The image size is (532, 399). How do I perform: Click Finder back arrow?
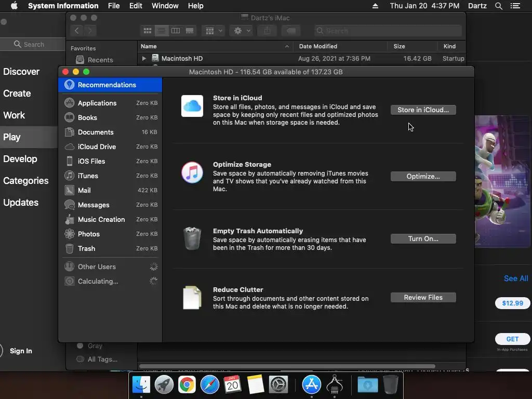coord(77,31)
